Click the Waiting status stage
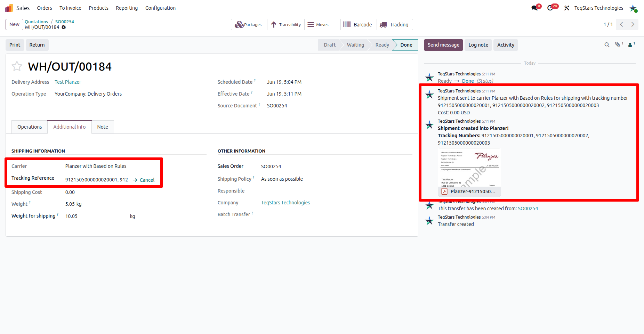 [355, 45]
